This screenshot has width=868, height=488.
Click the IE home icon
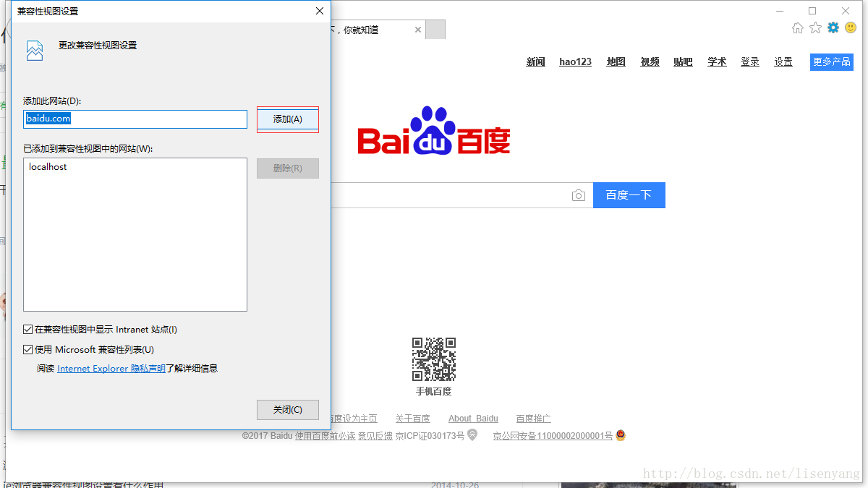click(x=798, y=27)
